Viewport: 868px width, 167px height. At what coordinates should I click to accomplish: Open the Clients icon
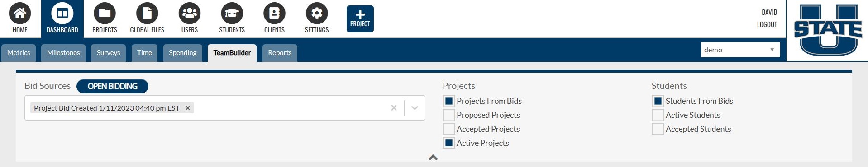click(274, 14)
